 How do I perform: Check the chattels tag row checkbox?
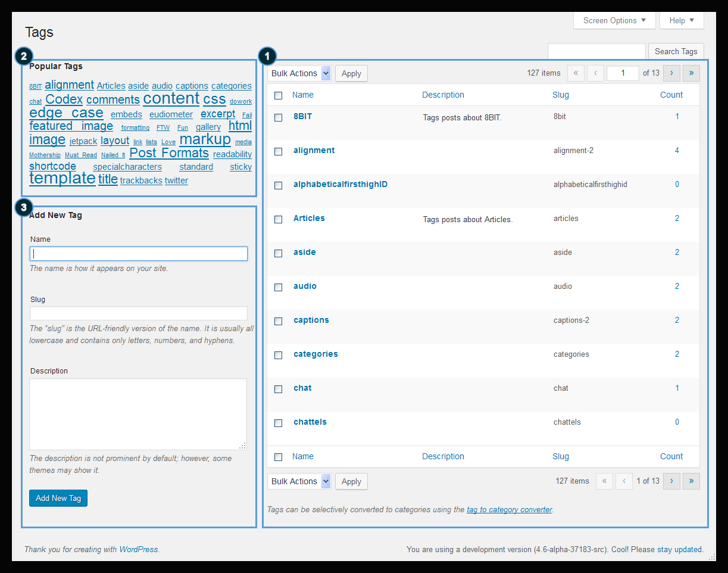(278, 423)
